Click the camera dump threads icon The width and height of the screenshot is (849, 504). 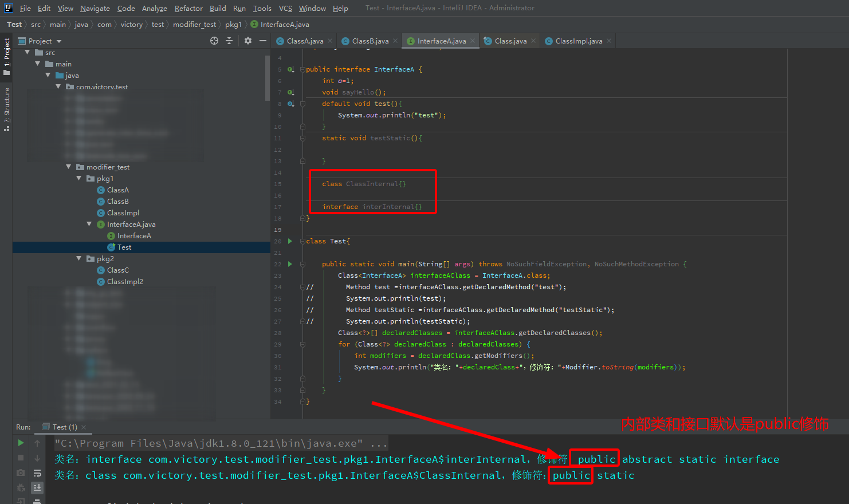coord(21,472)
